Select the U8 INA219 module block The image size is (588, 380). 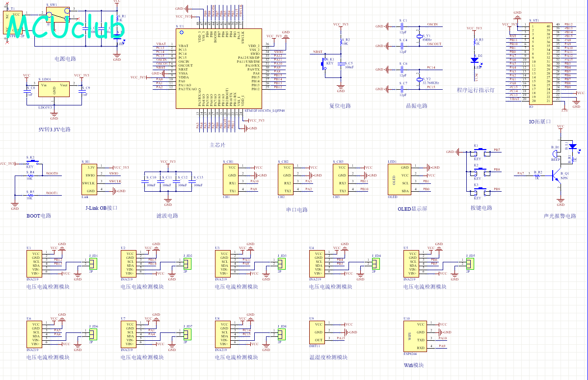coord(223,334)
